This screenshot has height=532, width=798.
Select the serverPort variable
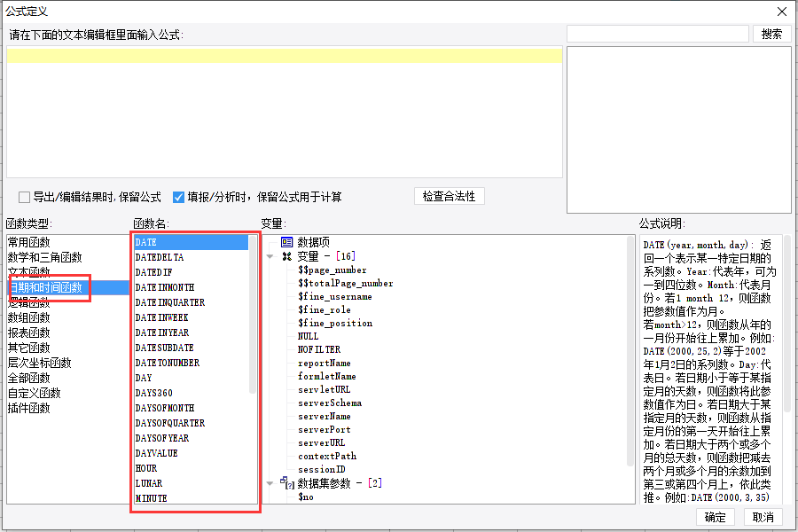(x=325, y=430)
